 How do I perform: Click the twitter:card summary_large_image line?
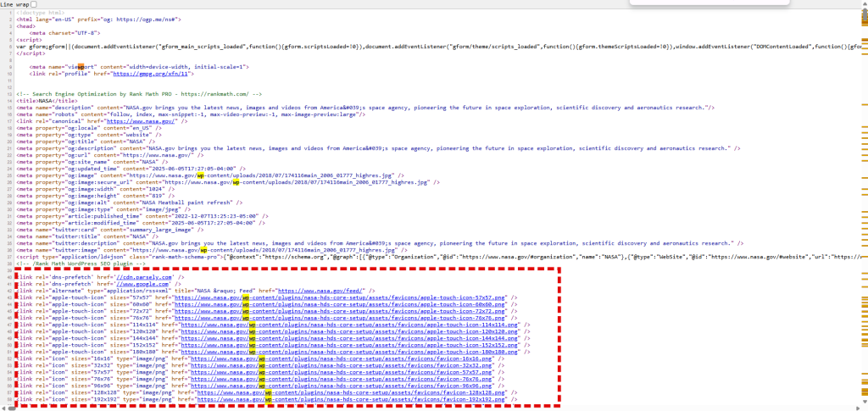(109, 230)
